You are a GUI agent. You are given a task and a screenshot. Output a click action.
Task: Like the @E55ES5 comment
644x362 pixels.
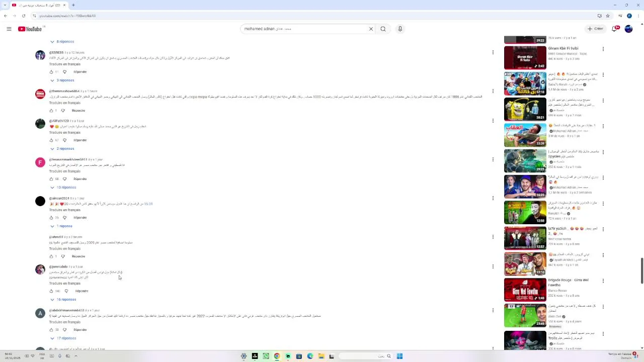click(x=51, y=72)
